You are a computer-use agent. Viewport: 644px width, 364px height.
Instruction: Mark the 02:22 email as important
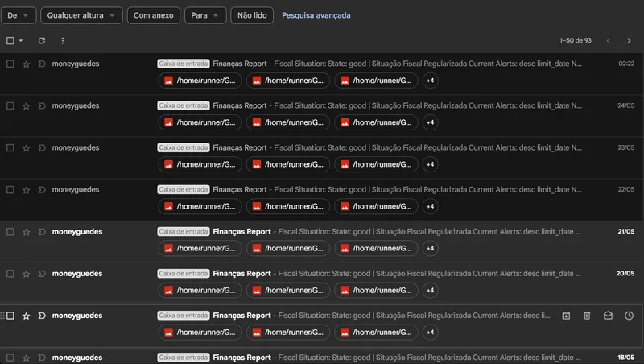click(x=42, y=64)
